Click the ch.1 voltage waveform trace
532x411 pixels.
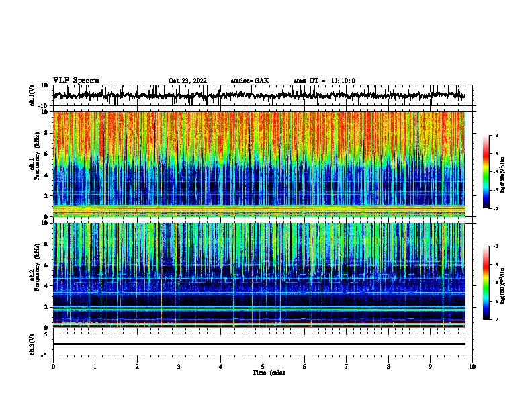point(259,95)
